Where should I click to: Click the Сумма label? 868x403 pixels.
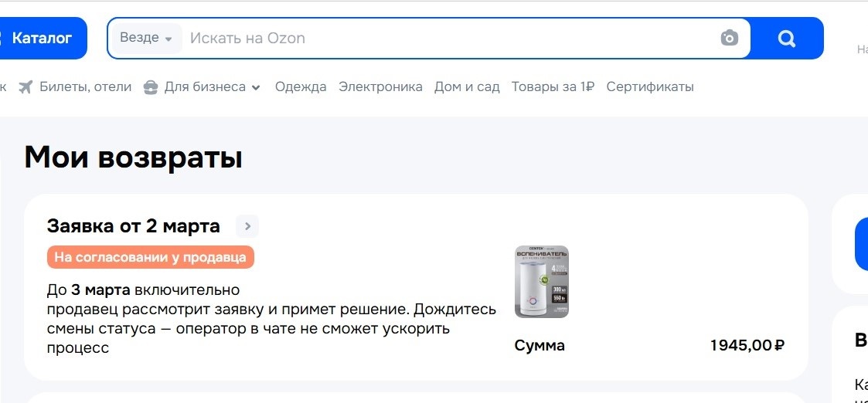coord(540,346)
